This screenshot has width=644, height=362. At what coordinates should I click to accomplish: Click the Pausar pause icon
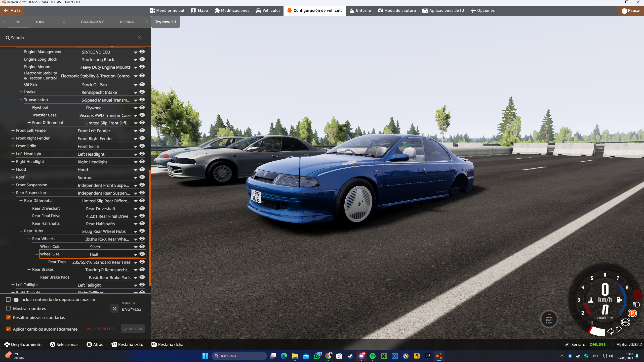point(624,11)
